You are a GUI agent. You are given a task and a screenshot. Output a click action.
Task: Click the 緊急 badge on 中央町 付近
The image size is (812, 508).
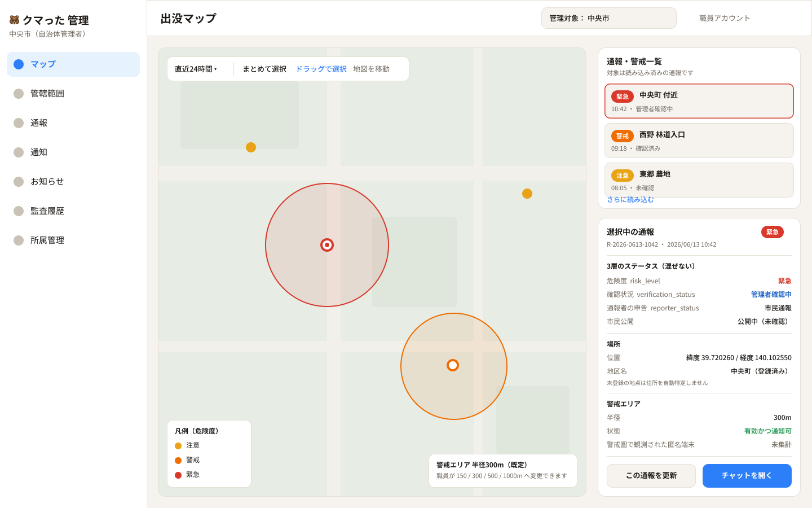point(623,97)
